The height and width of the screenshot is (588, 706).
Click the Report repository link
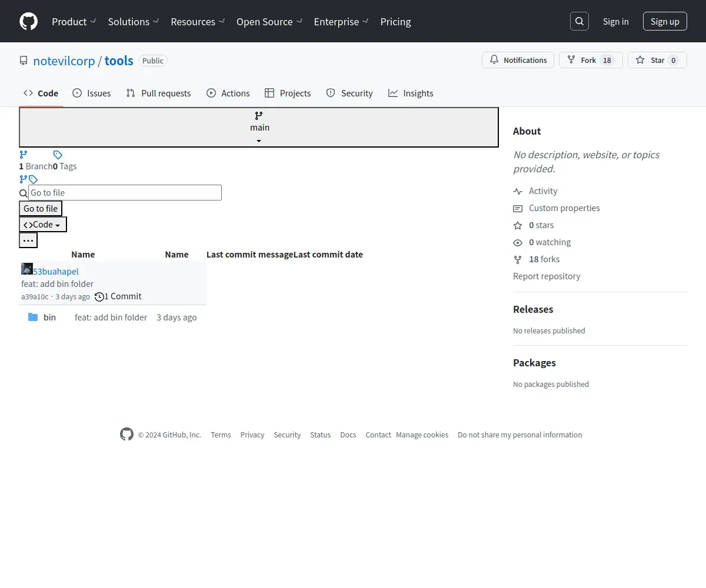[x=547, y=276]
